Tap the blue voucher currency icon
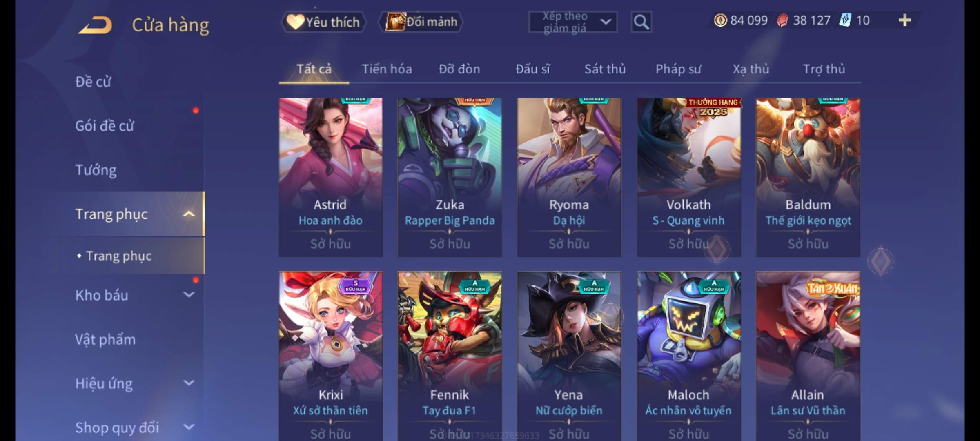The width and height of the screenshot is (980, 441). pos(845,20)
